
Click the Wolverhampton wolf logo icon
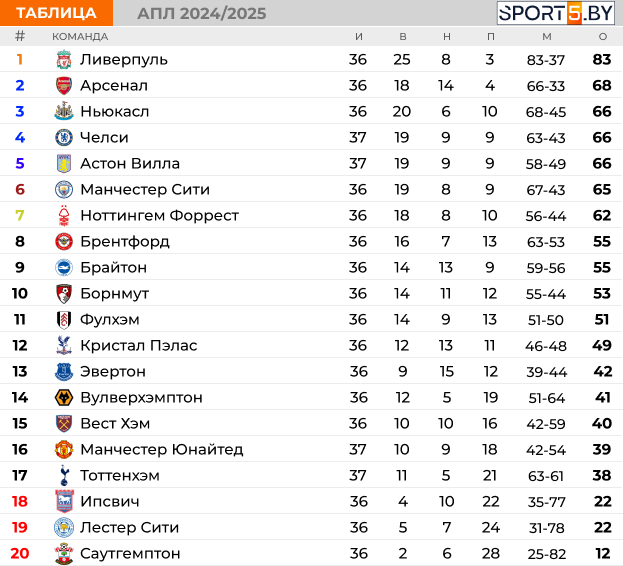pyautogui.click(x=64, y=398)
